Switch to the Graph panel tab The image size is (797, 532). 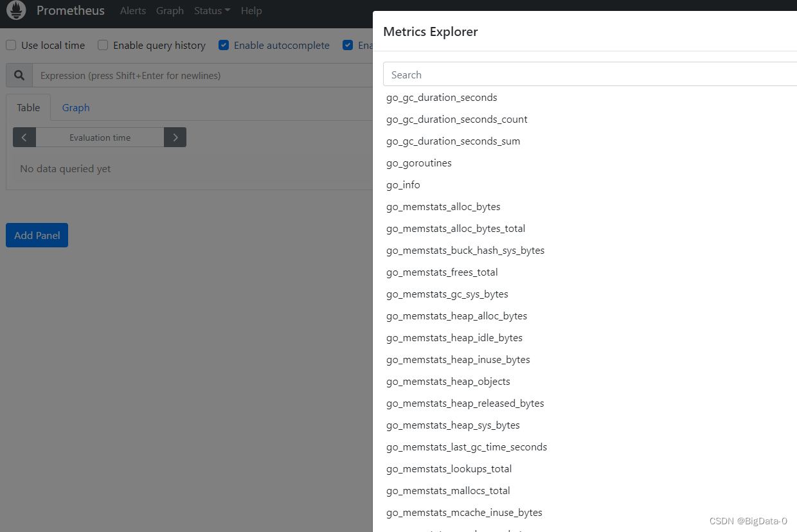tap(76, 107)
